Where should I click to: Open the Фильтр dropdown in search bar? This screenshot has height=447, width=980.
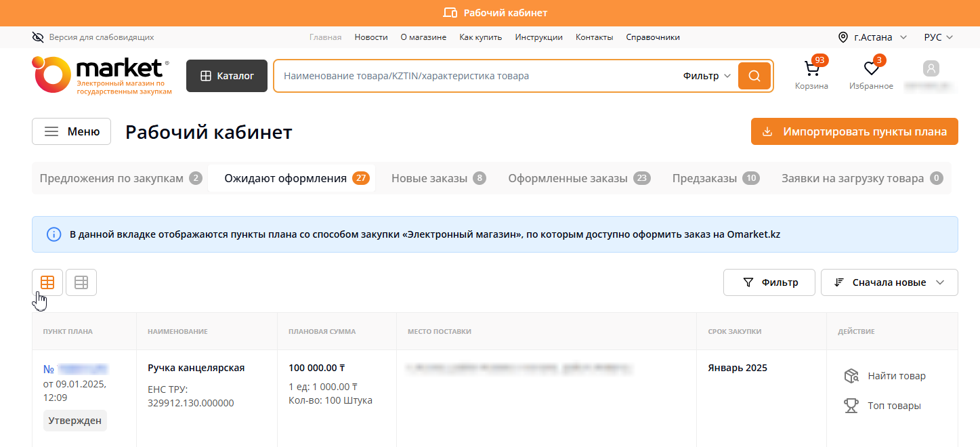point(706,76)
